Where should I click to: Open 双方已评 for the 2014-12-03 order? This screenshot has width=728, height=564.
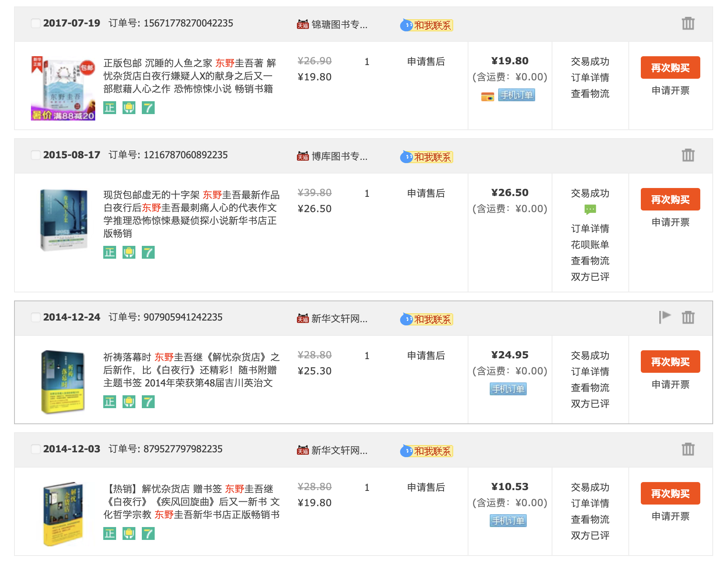click(x=590, y=535)
